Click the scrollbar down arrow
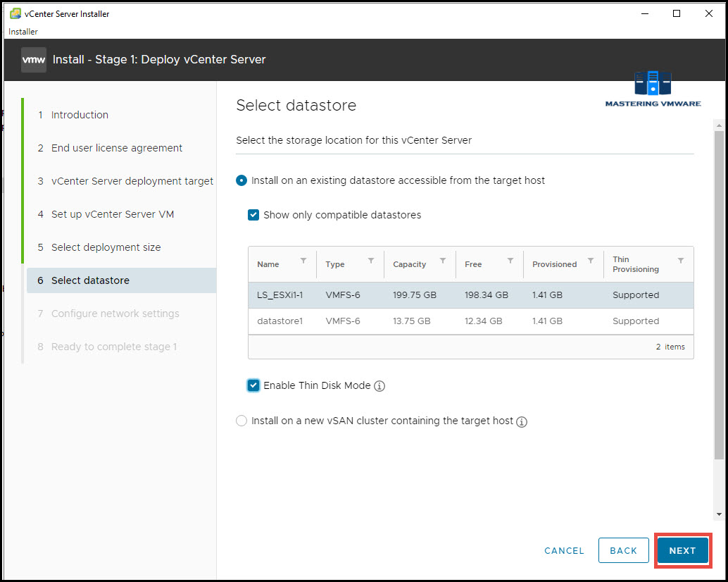The width and height of the screenshot is (728, 582). click(719, 514)
